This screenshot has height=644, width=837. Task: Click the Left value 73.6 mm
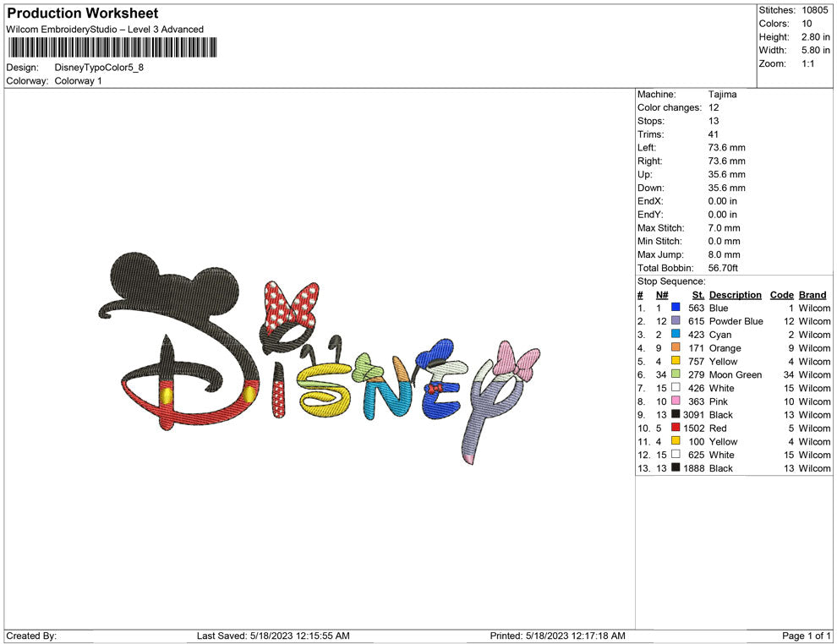pyautogui.click(x=726, y=148)
